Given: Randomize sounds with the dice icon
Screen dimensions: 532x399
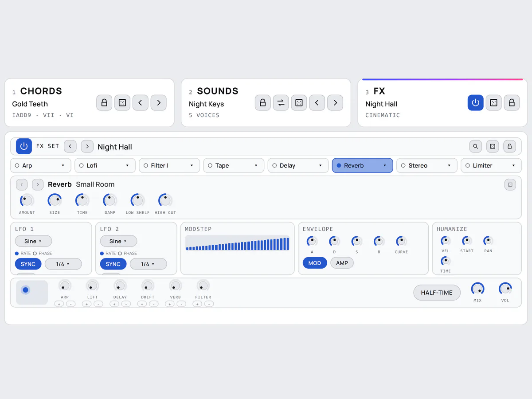Looking at the screenshot, I should pos(299,103).
